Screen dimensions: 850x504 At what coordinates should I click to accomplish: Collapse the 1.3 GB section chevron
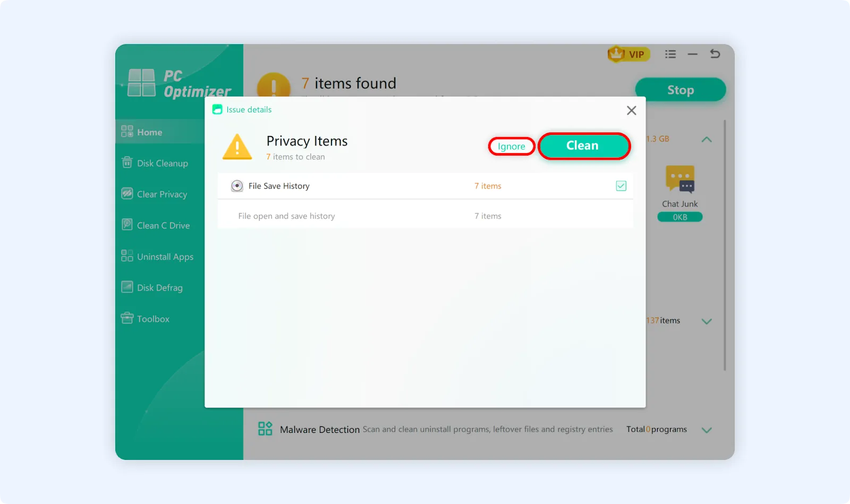(x=707, y=140)
